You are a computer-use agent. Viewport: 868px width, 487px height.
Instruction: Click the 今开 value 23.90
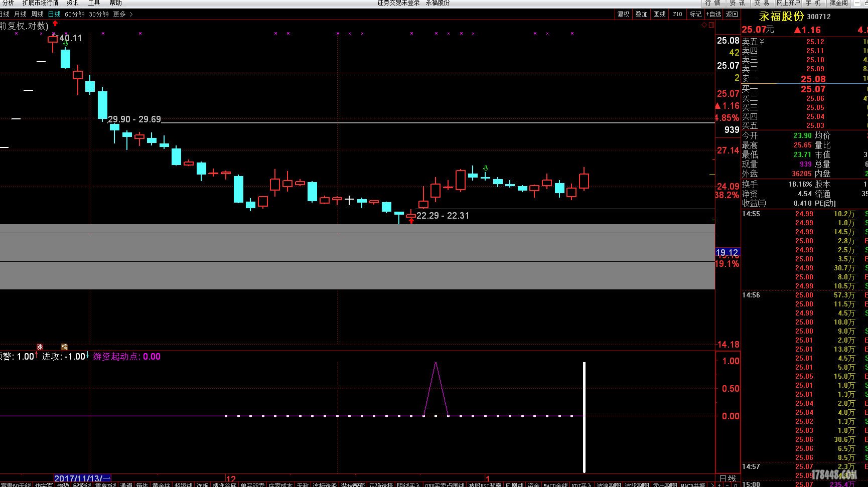pyautogui.click(x=803, y=135)
